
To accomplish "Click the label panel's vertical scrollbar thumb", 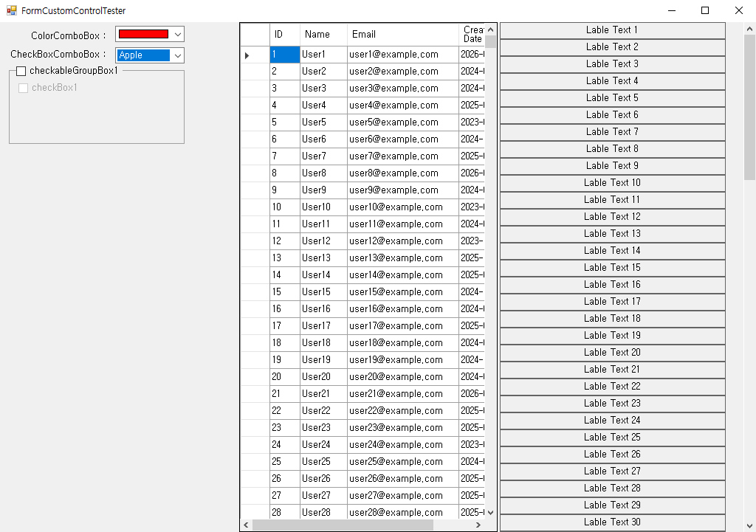I will (750, 108).
